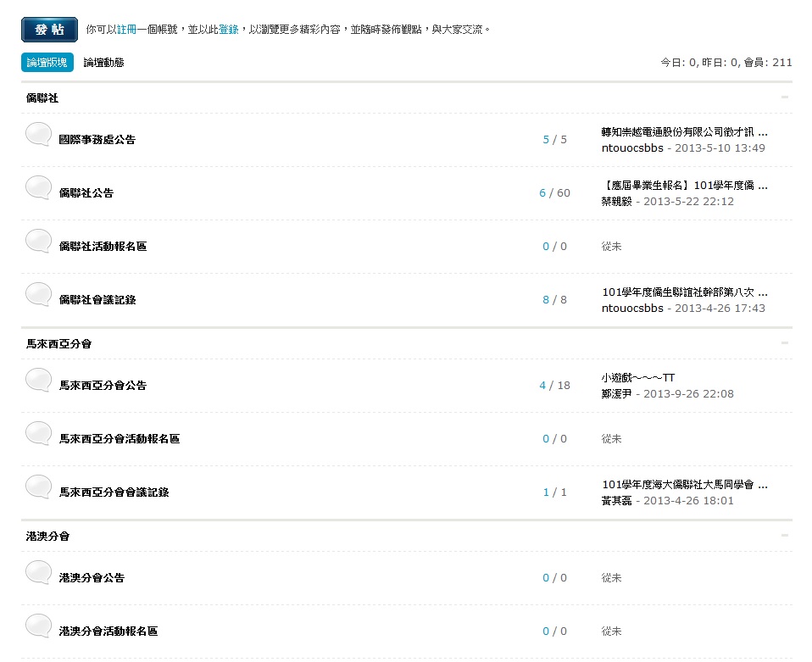Click the forum icon next to 港澳分會公告

(x=39, y=574)
